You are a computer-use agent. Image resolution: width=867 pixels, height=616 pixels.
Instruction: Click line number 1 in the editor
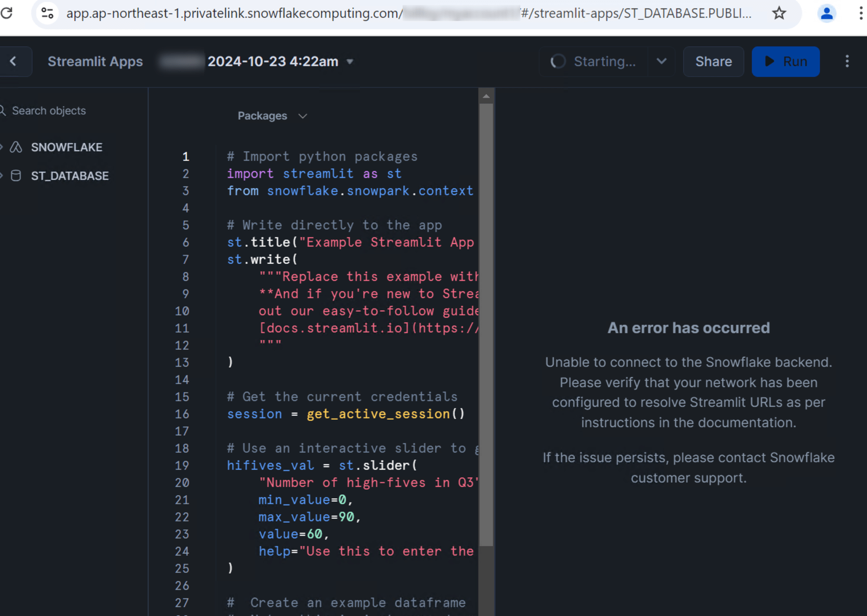click(x=186, y=156)
